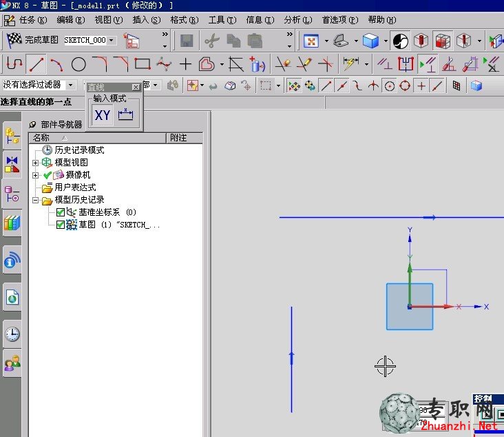Open the Roles sidebar tab
This screenshot has height=437, width=504.
click(12, 363)
